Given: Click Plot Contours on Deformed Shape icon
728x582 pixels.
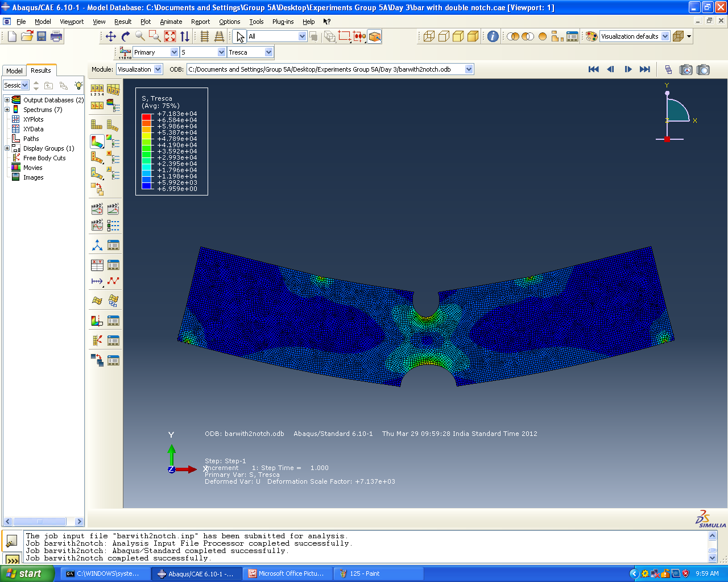Looking at the screenshot, I should pos(97,141).
